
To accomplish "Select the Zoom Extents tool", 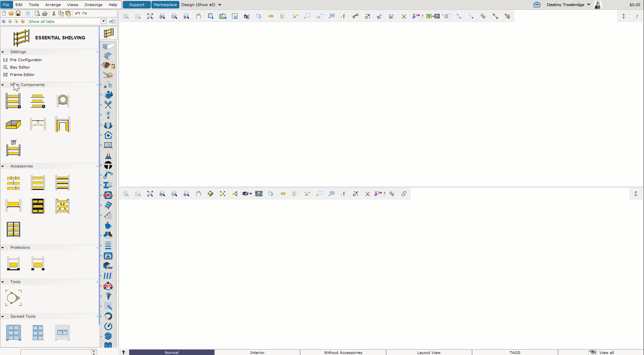I will (x=150, y=16).
